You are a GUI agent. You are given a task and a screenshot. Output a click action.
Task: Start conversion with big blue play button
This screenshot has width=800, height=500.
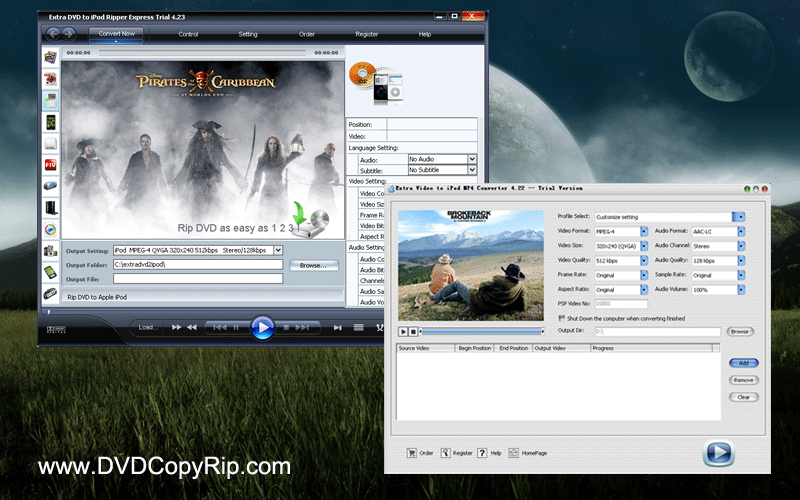(718, 453)
